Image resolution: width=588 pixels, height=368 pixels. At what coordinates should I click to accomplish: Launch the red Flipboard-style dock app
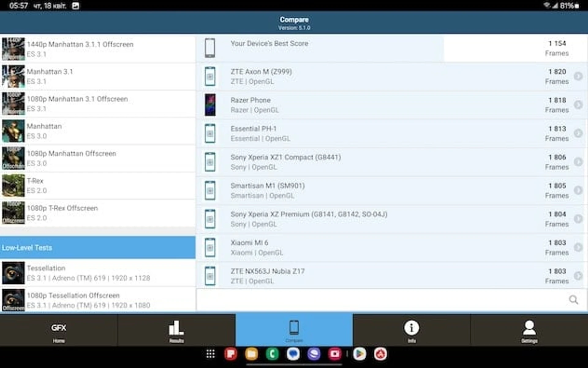tap(231, 354)
